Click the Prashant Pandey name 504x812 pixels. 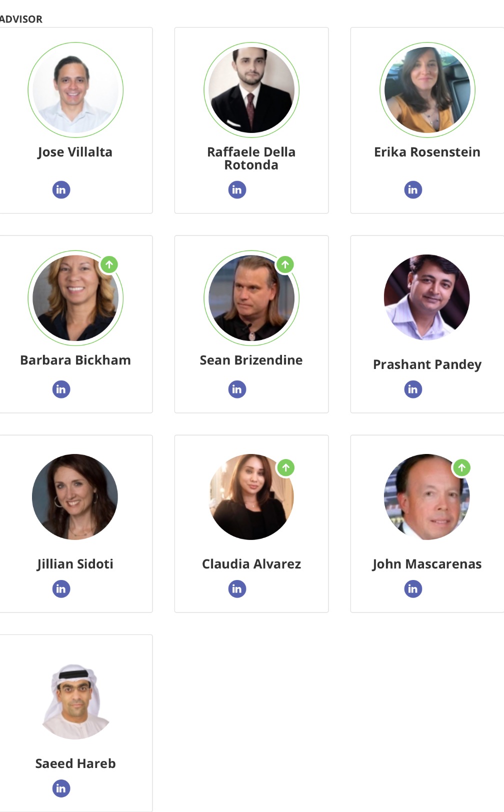click(x=427, y=365)
